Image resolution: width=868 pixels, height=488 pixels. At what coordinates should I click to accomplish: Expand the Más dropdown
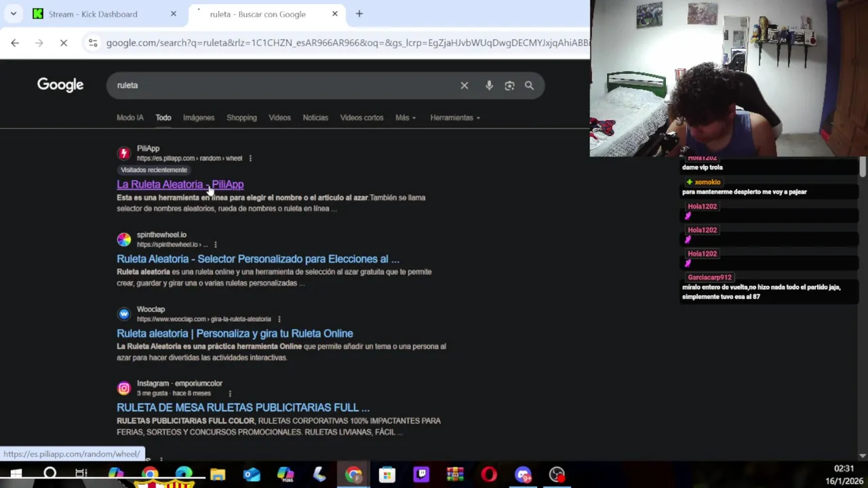point(406,117)
